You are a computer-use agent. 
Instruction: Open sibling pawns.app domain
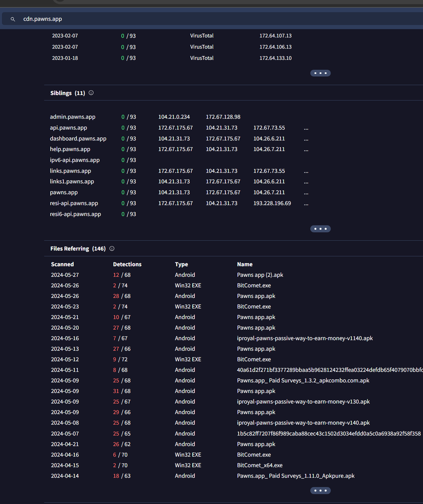64,192
